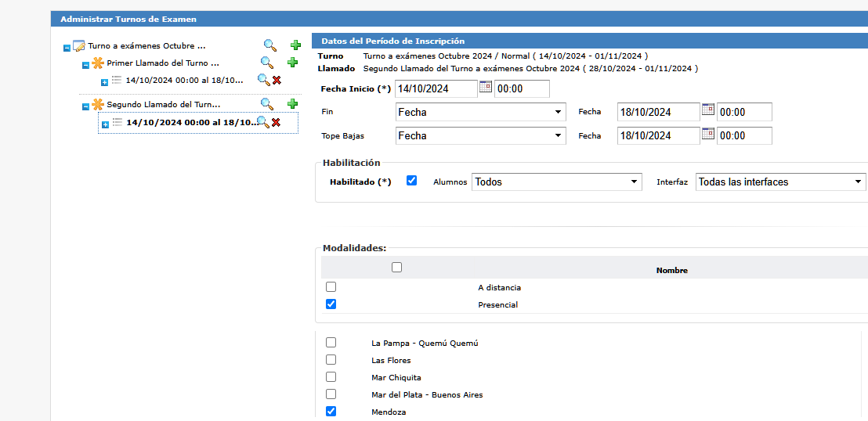Delete period under Primer Llamado with red X
Image resolution: width=868 pixels, height=421 pixels.
tap(277, 81)
